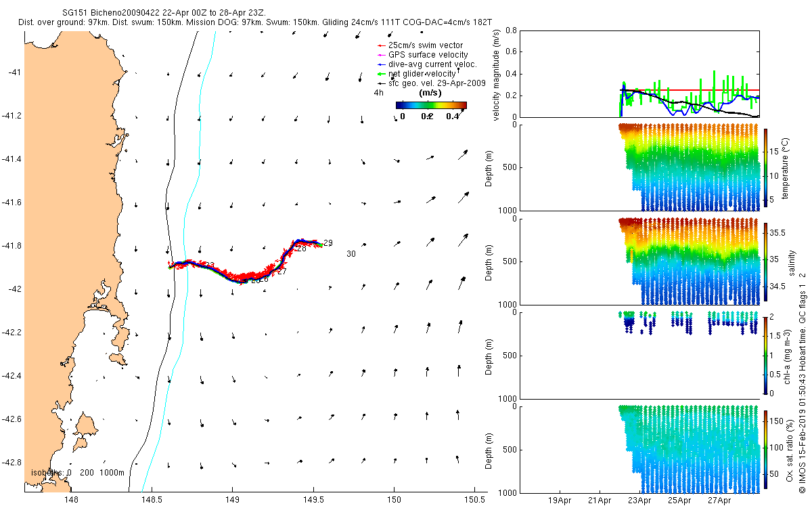This screenshot has height=508, width=812.
Task: Click the '149' longitude tick label
Action: tap(232, 500)
